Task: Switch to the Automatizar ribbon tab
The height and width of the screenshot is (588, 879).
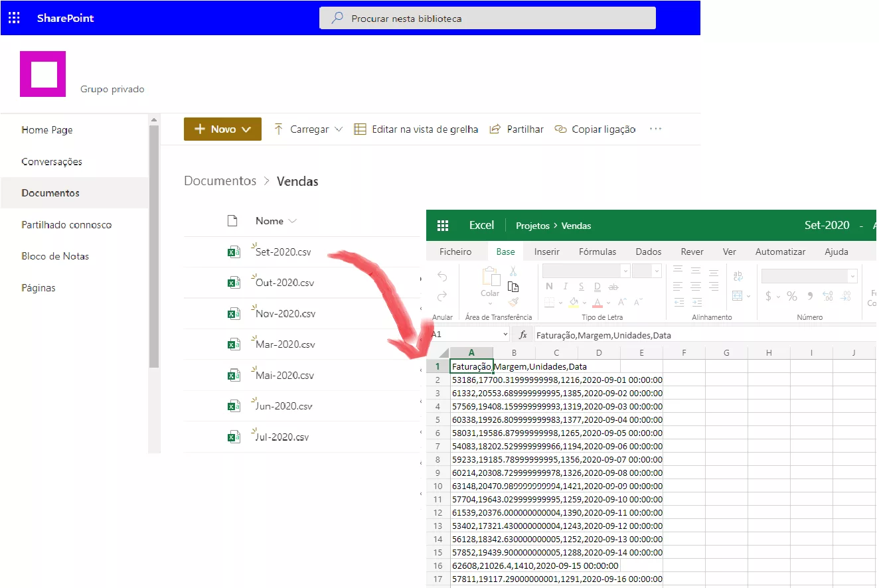Action: [x=781, y=252]
